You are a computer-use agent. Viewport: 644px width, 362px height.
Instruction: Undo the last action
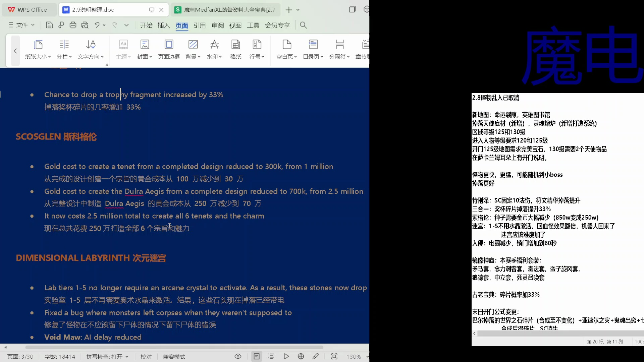pyautogui.click(x=97, y=25)
